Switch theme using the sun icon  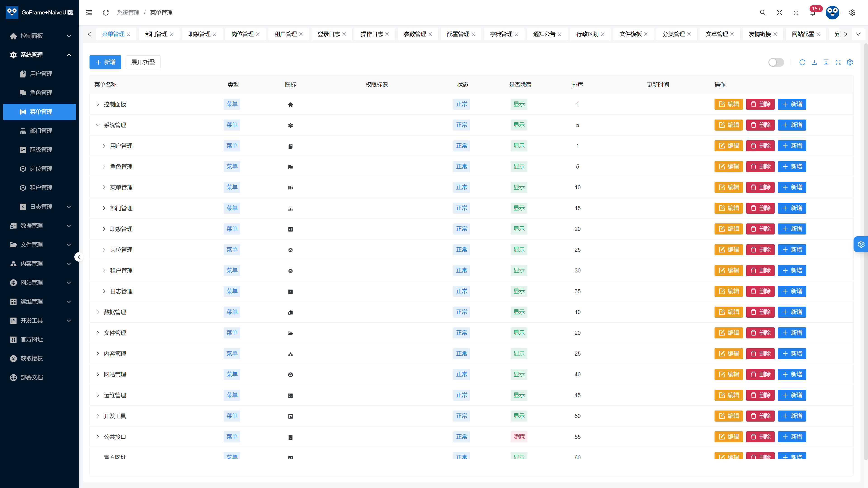coord(796,13)
